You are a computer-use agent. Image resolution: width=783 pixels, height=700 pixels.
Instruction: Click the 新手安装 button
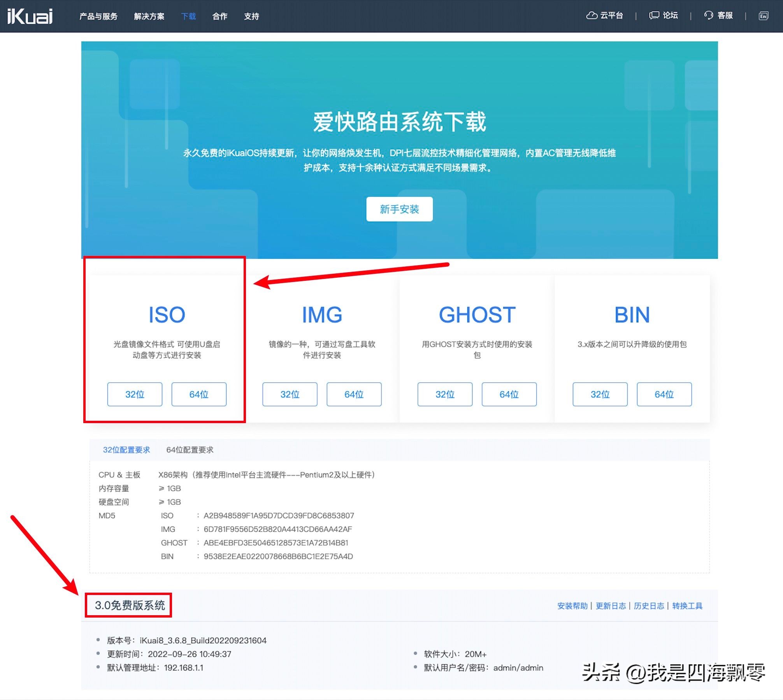tap(399, 209)
